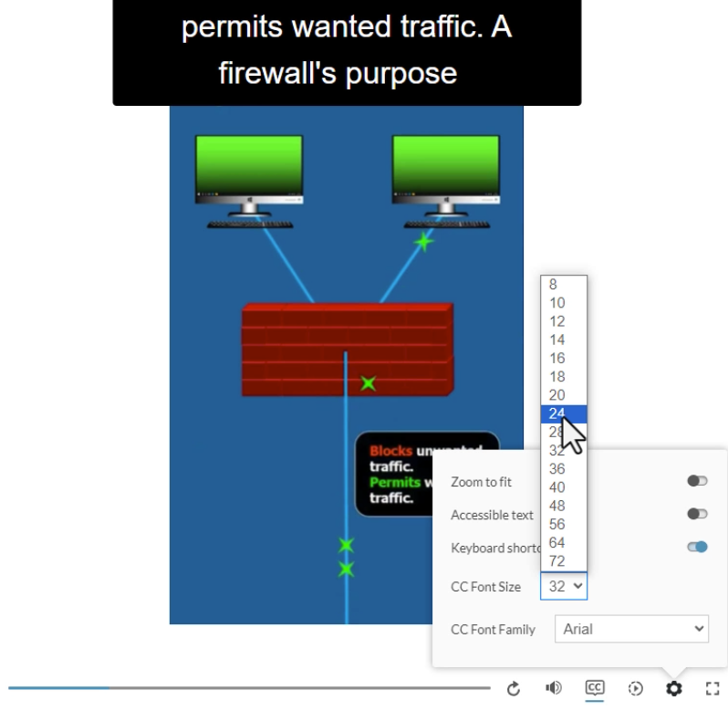This screenshot has width=728, height=711.
Task: Pick font size 48 in list
Action: point(557,506)
